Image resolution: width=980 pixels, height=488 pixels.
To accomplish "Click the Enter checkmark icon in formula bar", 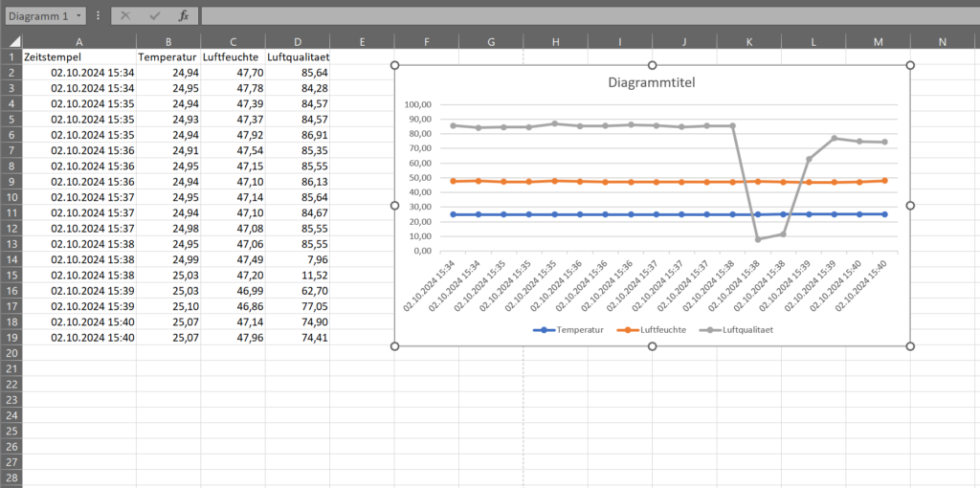I will coord(155,16).
